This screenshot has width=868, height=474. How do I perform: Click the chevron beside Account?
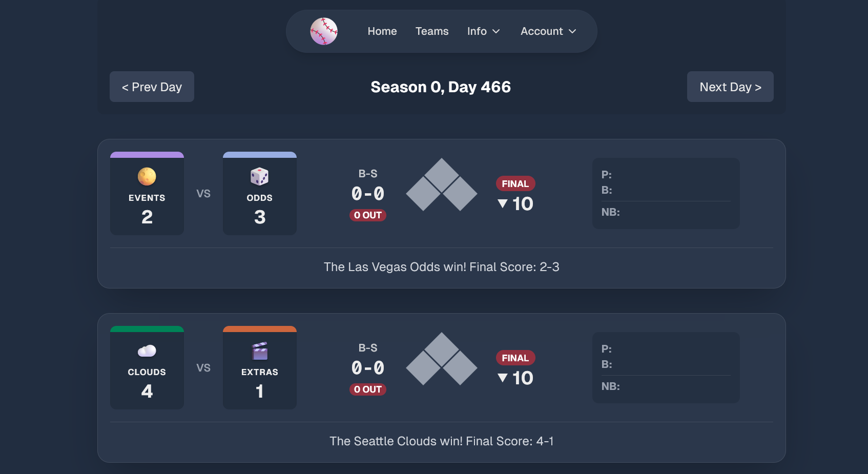coord(573,31)
